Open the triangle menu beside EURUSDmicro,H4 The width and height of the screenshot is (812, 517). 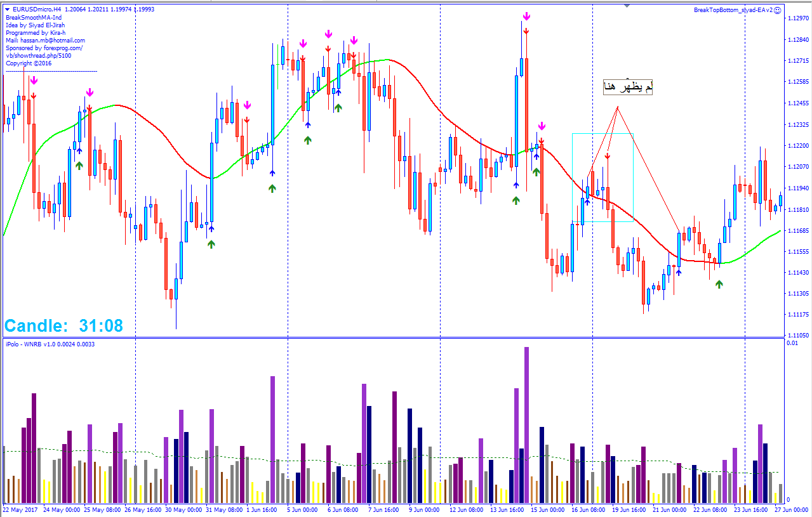pos(8,10)
